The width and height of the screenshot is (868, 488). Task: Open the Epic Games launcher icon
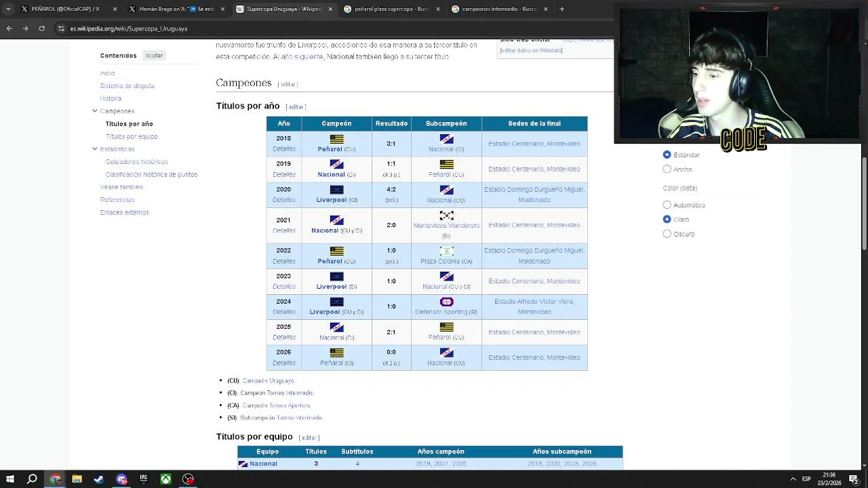pyautogui.click(x=144, y=479)
